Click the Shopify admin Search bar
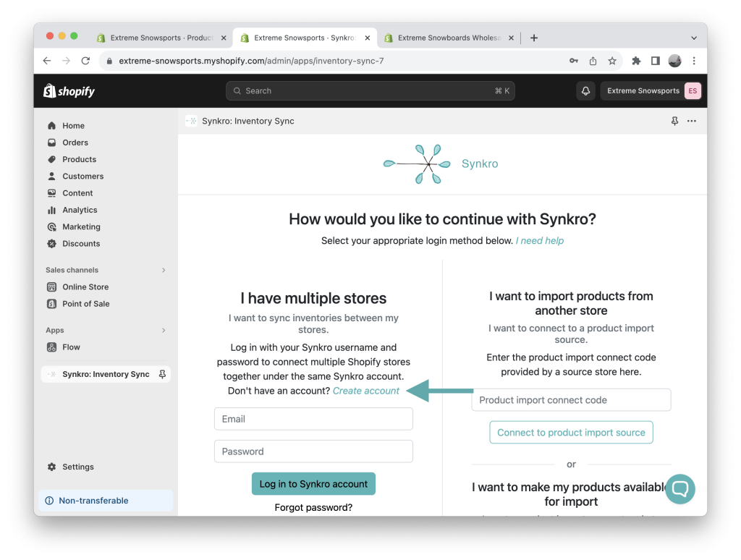This screenshot has width=741, height=560. click(370, 90)
